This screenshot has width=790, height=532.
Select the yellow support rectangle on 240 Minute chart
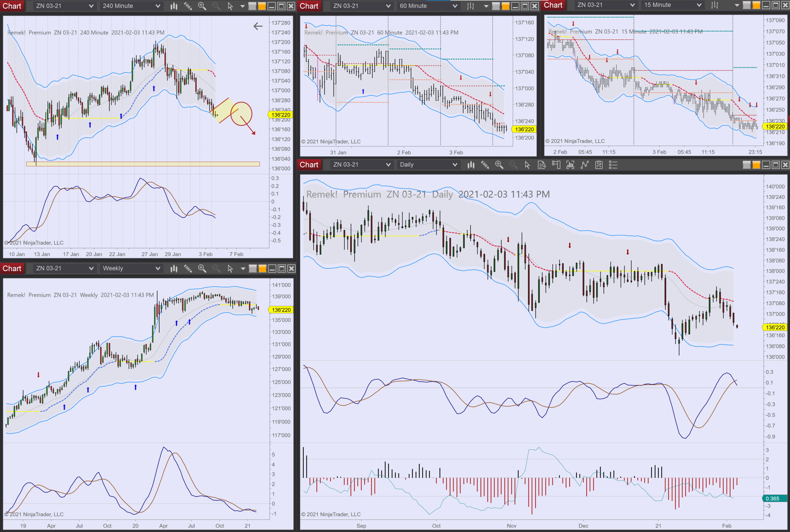(x=143, y=164)
